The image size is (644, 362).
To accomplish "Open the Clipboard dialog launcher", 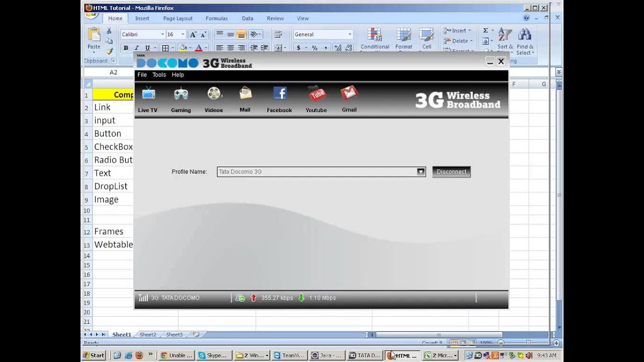I will (113, 61).
